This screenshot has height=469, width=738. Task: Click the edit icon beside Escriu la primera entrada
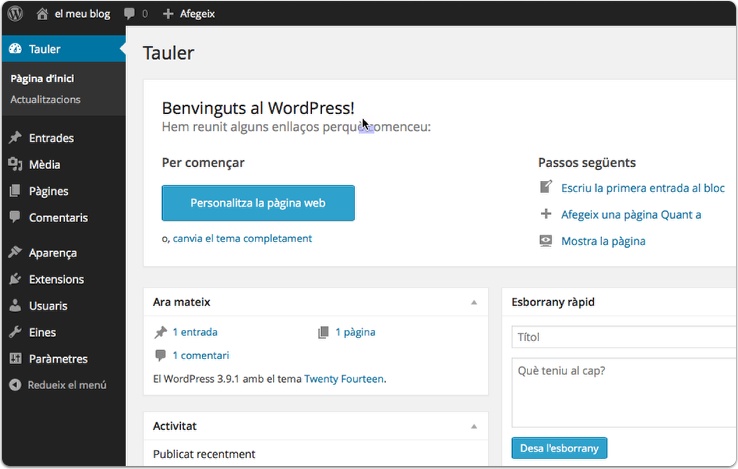tap(545, 187)
